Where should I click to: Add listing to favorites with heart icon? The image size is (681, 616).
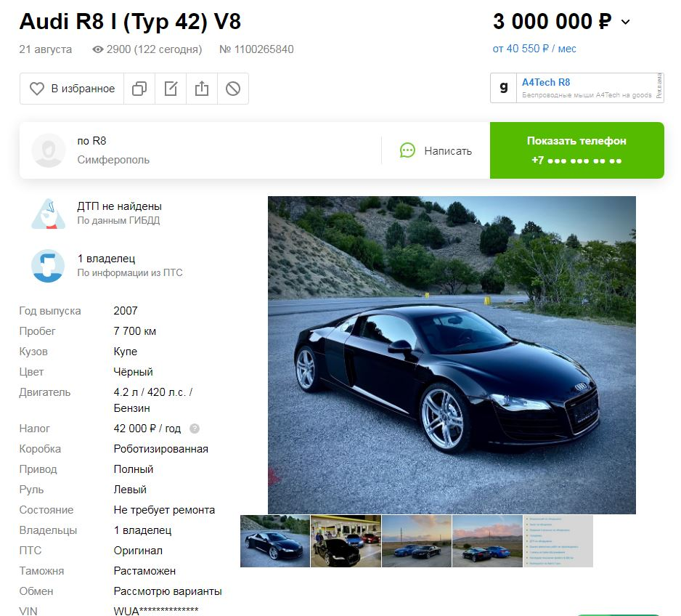(72, 89)
